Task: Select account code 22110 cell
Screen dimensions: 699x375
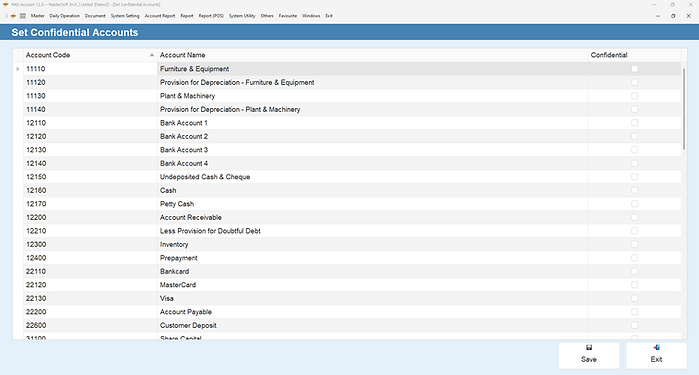Action: [x=90, y=272]
